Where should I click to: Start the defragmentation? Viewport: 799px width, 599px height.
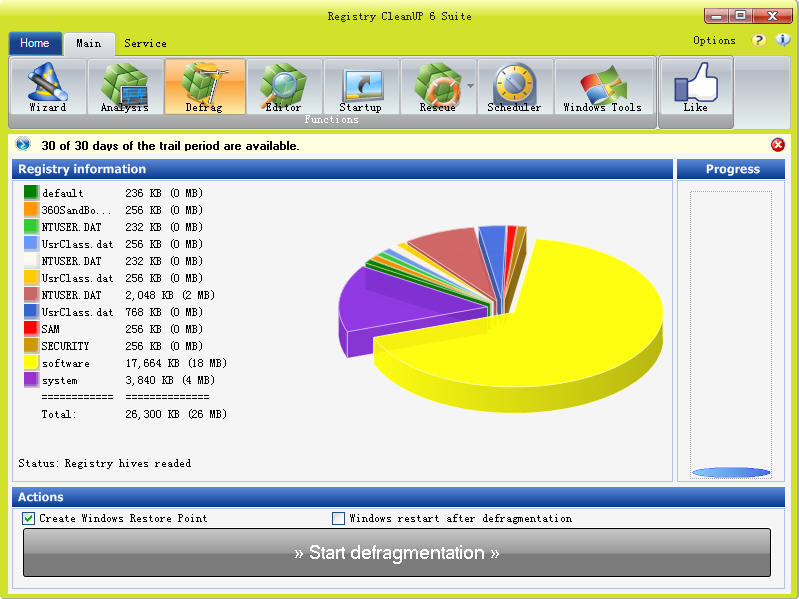(396, 553)
